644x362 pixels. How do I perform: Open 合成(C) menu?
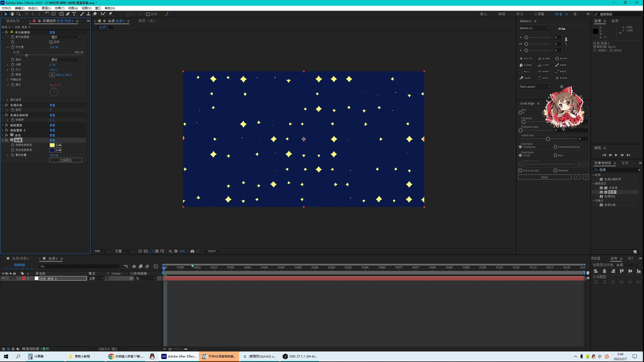pos(33,8)
